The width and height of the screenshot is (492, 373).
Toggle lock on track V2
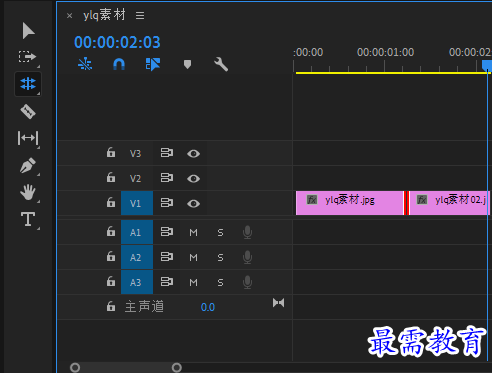coord(111,178)
